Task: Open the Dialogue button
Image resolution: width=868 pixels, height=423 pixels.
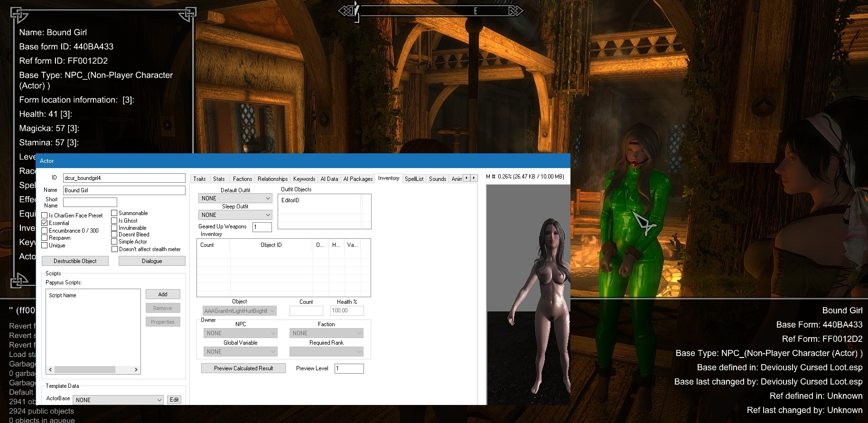Action: 152,261
